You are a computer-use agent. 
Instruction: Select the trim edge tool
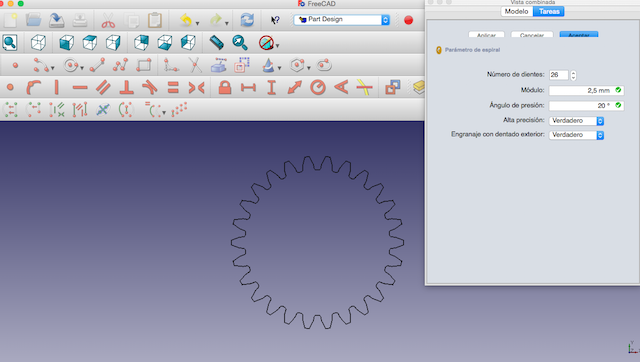click(195, 65)
